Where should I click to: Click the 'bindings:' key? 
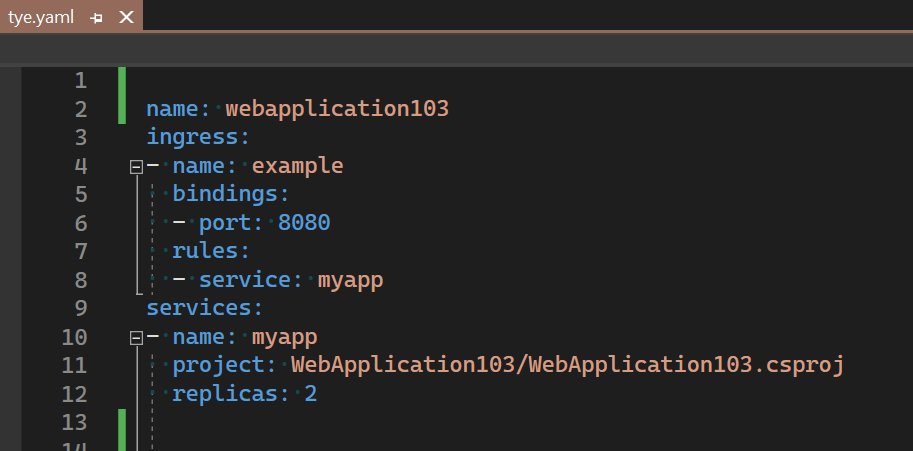coord(231,194)
